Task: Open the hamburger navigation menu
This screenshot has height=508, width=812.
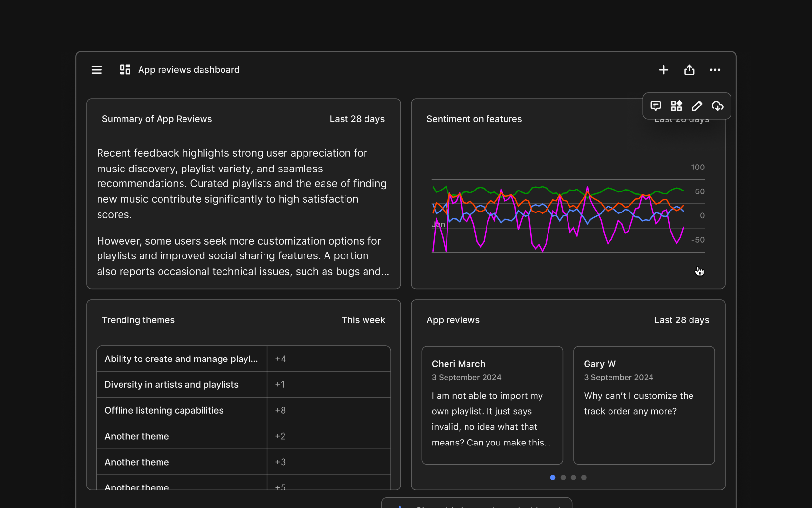Action: click(x=97, y=70)
